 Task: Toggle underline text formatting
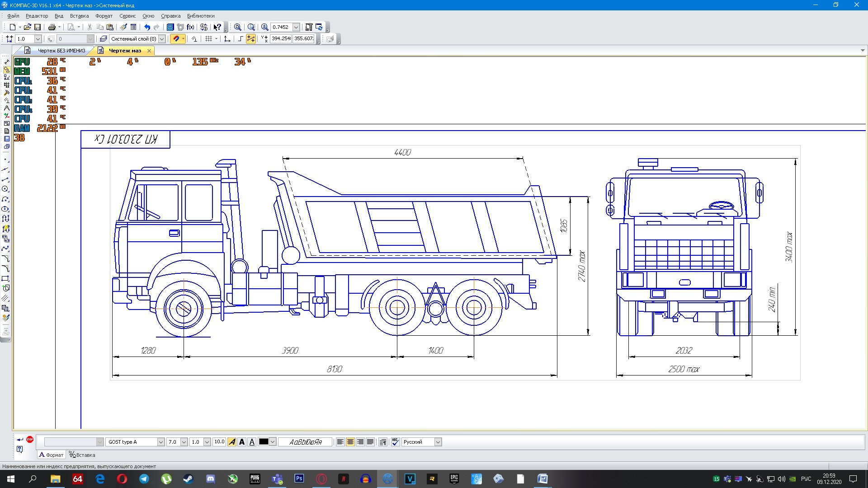252,442
